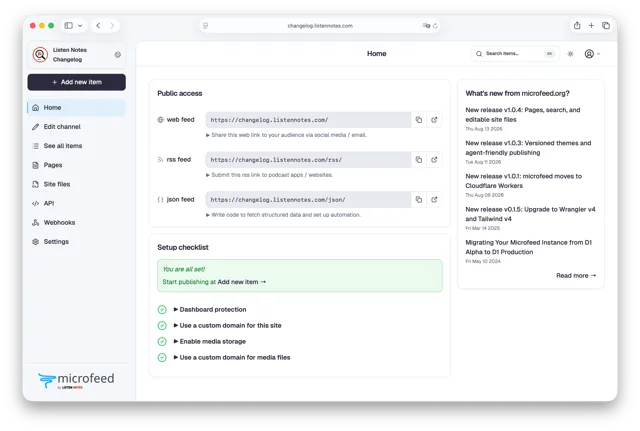The width and height of the screenshot is (640, 431).
Task: Open New release v1.0.1 Cloudflare Workers article
Action: pos(524,181)
